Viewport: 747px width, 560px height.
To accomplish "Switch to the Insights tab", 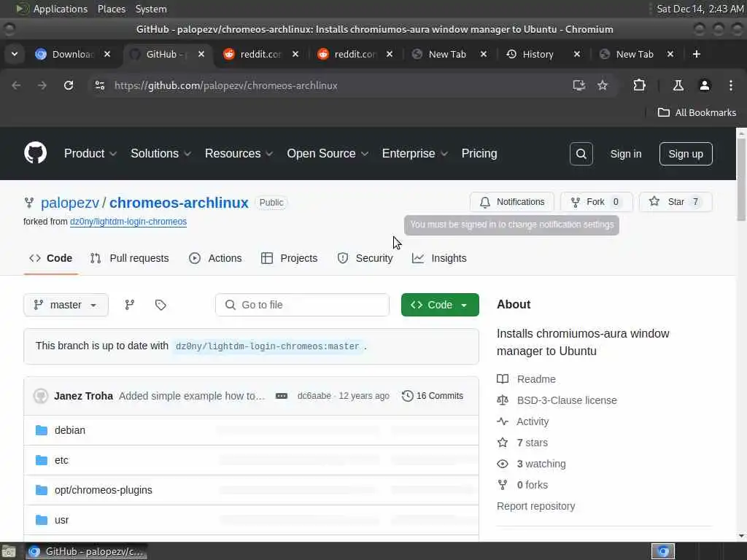I will [x=439, y=258].
